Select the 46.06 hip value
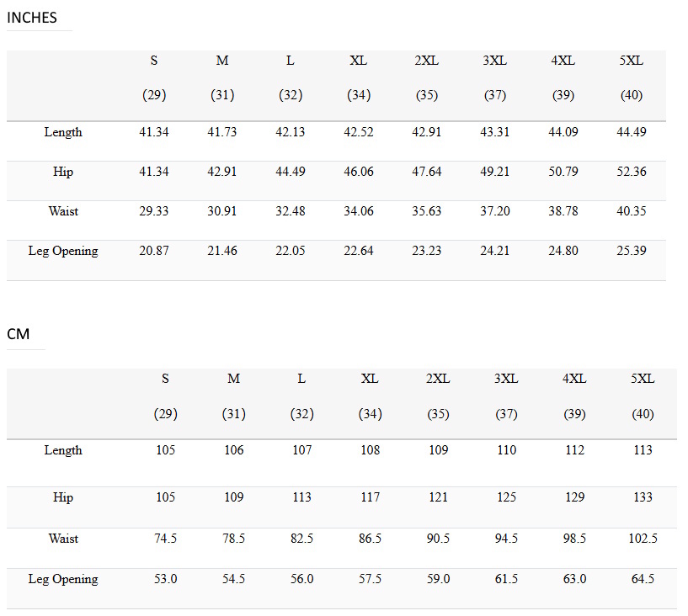Screen dimensions: 688x616 359,172
